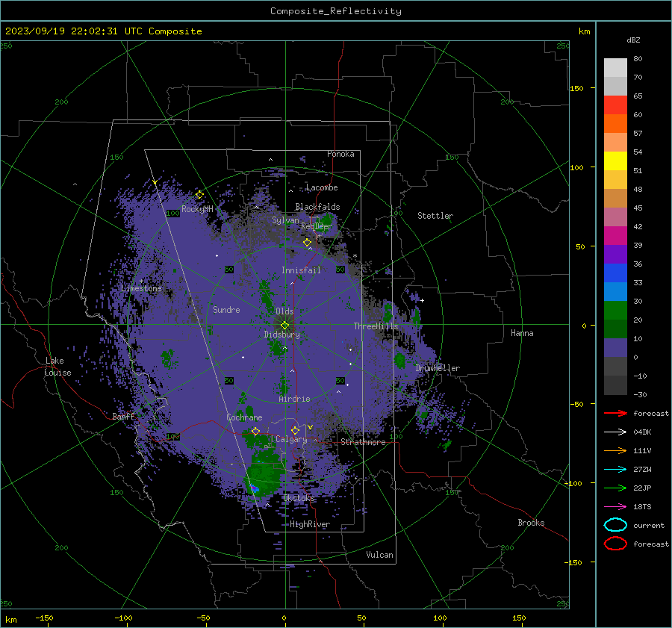Pick the blue swatch between 36 and 33 dBZ
Screen dimensions: 672x628
[615, 273]
